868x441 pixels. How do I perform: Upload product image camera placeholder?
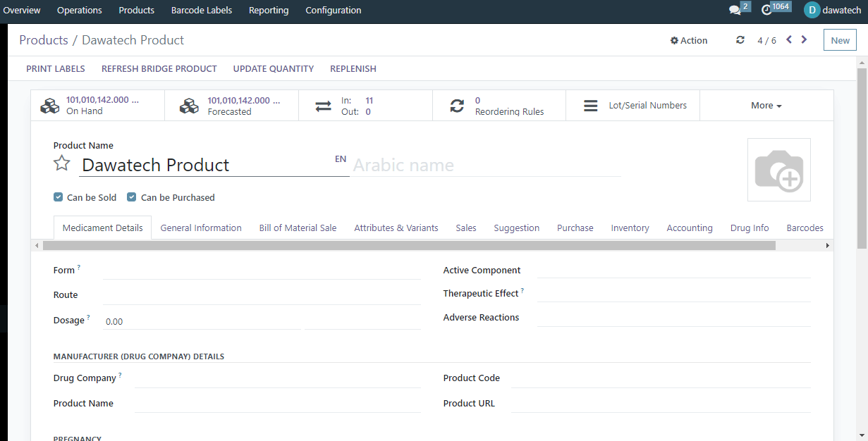(779, 170)
